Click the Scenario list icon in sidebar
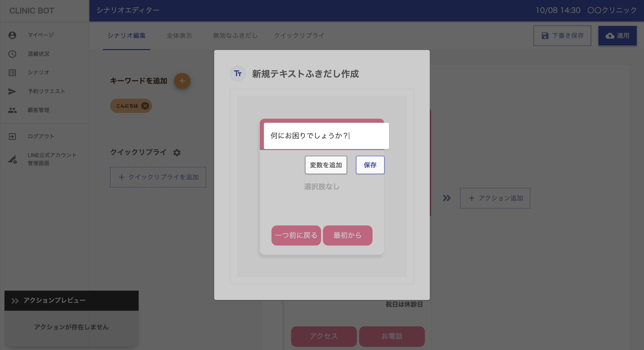This screenshot has width=644, height=350. [12, 73]
